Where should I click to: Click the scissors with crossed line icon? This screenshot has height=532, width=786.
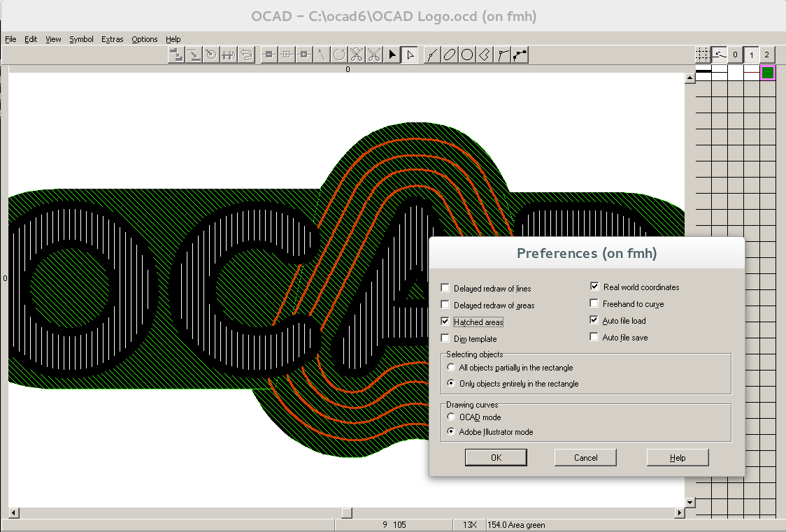pos(357,55)
